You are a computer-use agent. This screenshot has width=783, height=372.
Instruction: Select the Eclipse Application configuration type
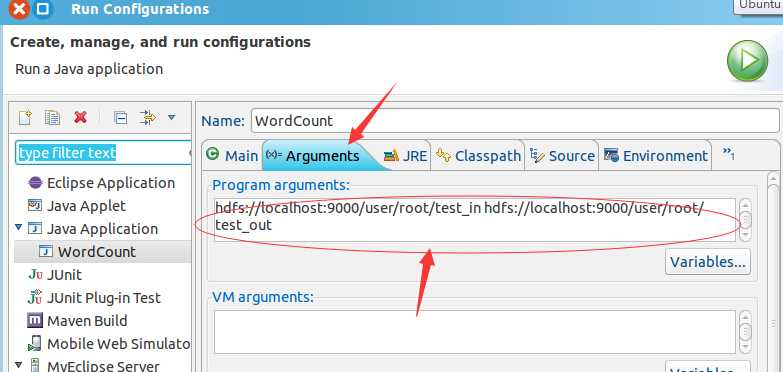101,183
